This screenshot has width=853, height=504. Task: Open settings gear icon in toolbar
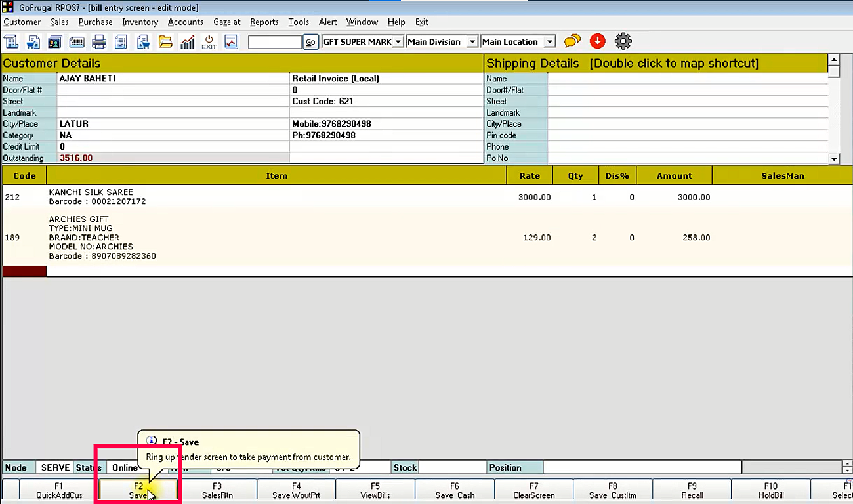[623, 41]
